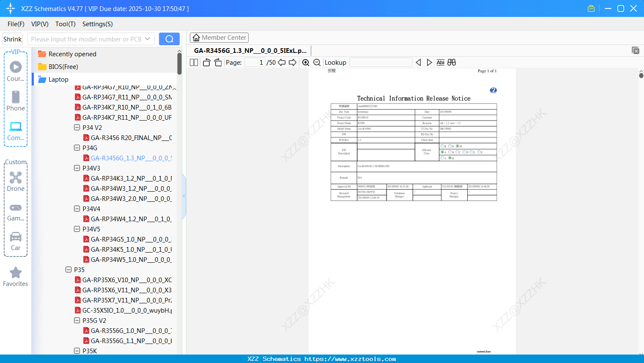Screen dimensions: 644x363
Task: Go to the next page
Action: [293, 63]
